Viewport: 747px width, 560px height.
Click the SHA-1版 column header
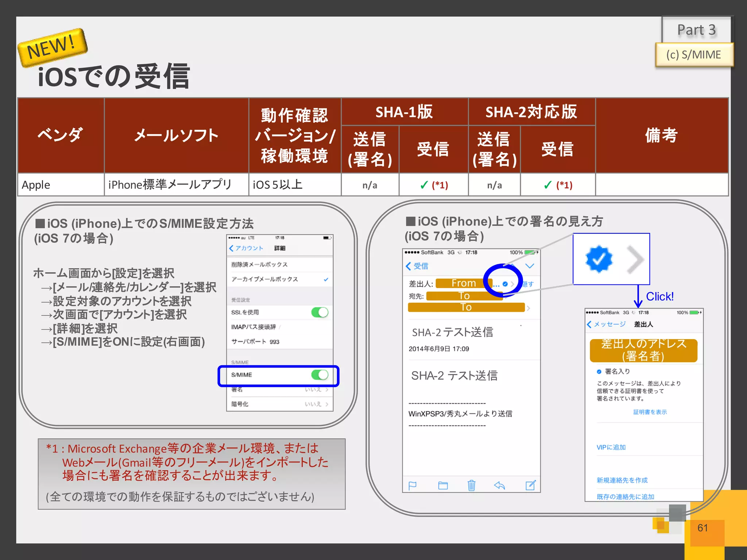[x=405, y=112]
